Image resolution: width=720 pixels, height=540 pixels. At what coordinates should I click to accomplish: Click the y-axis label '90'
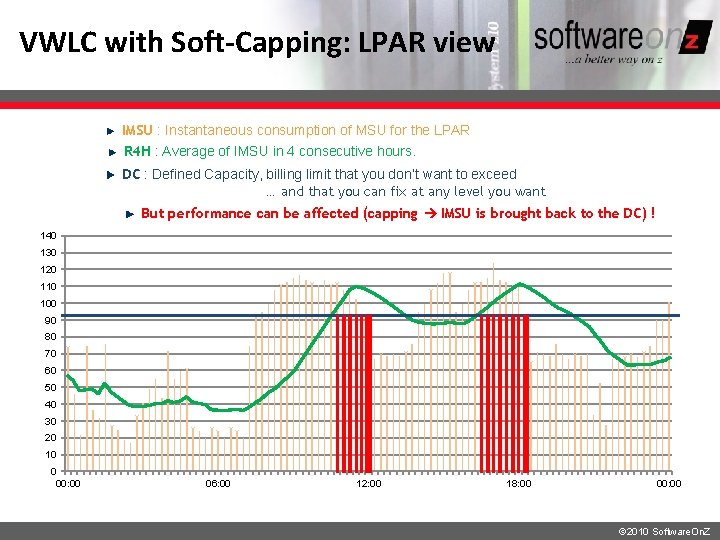[51, 320]
